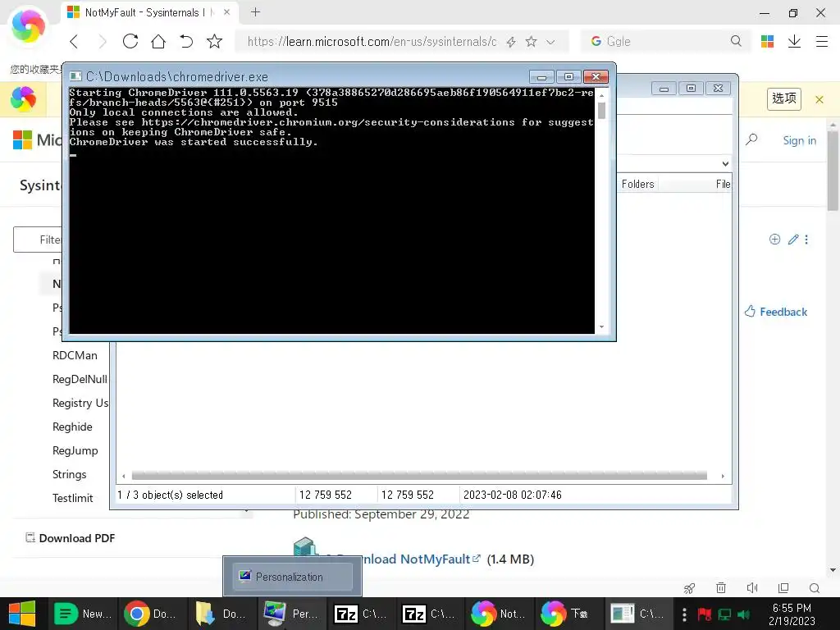
Task: Click the Feedback button
Action: pyautogui.click(x=776, y=311)
